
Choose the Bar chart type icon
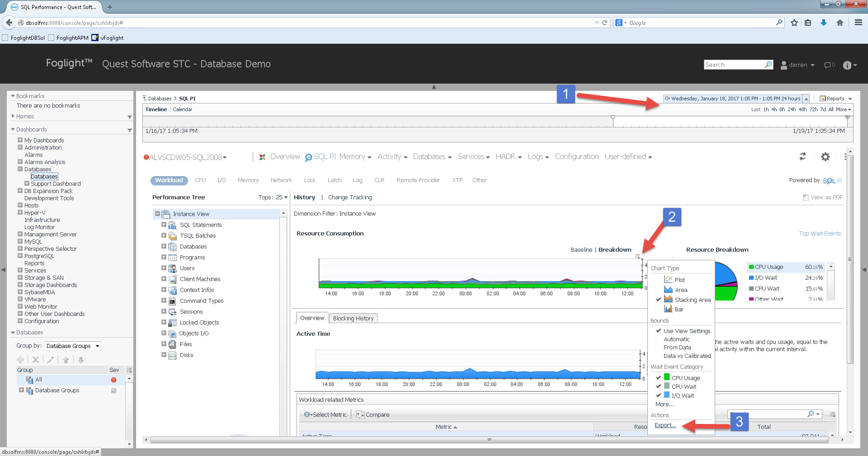(x=668, y=309)
